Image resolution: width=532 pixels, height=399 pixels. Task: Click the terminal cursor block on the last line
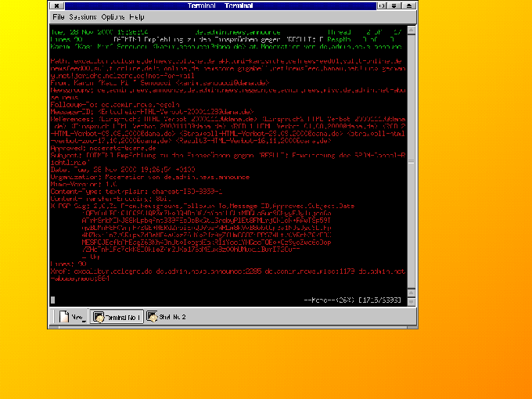53,300
